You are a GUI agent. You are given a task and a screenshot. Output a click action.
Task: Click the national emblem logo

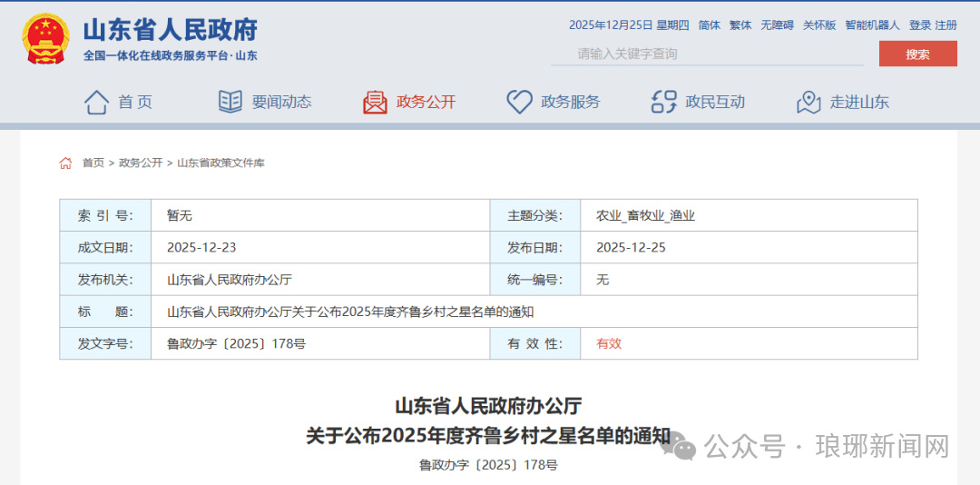(x=45, y=39)
